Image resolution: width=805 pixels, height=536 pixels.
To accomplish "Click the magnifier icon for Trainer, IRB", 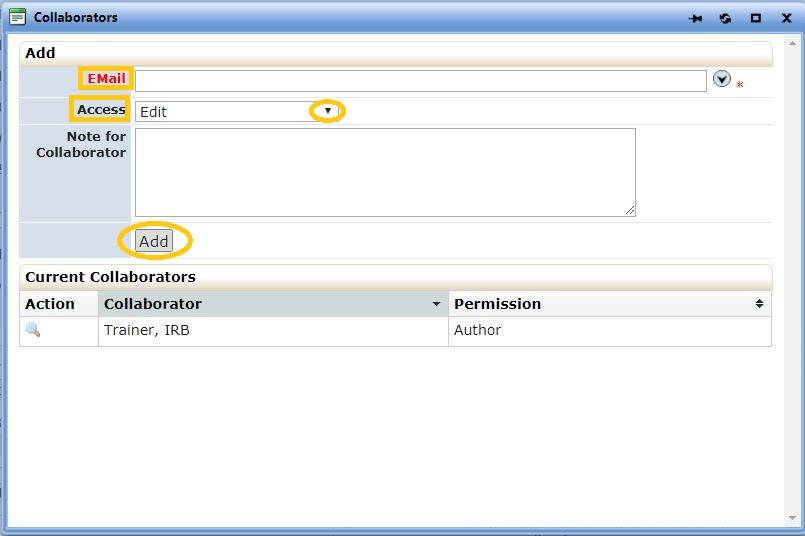I will click(x=33, y=329).
